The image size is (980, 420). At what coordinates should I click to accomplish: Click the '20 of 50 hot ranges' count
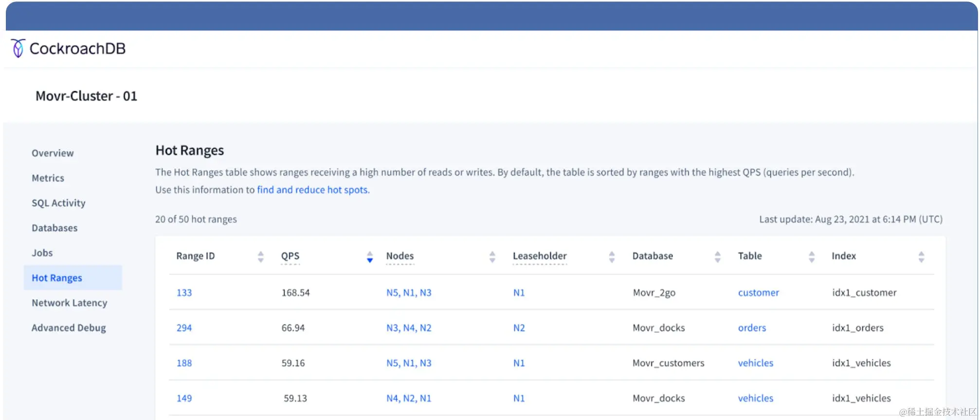tap(196, 219)
